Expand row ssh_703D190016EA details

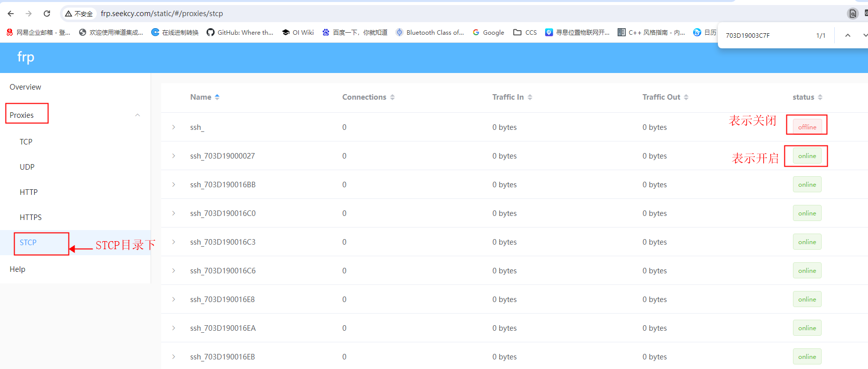point(174,328)
